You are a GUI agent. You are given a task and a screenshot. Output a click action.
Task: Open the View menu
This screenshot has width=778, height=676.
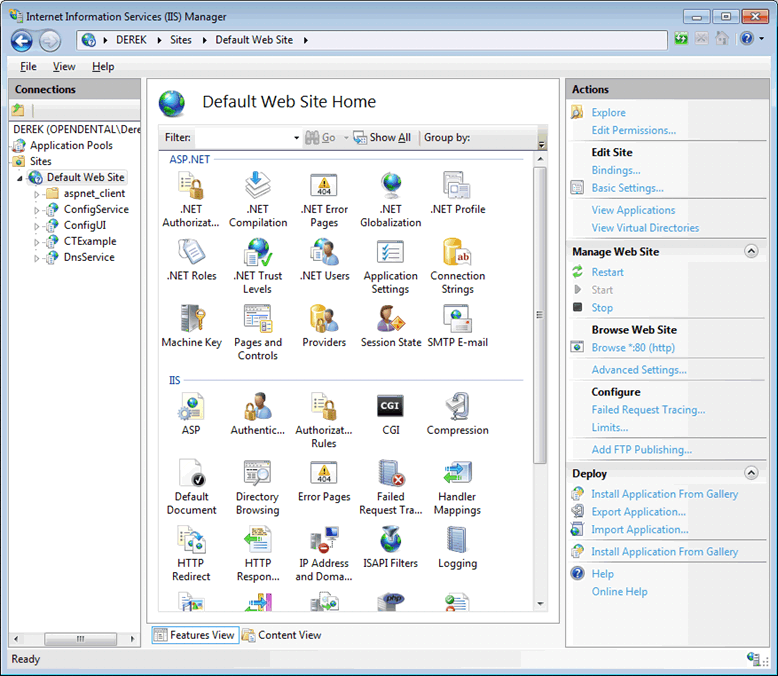[64, 67]
